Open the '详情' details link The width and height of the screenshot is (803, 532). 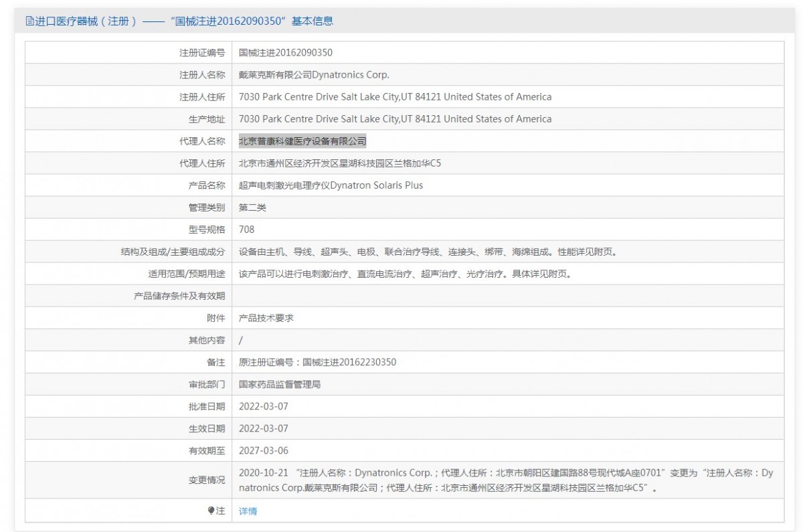(248, 511)
